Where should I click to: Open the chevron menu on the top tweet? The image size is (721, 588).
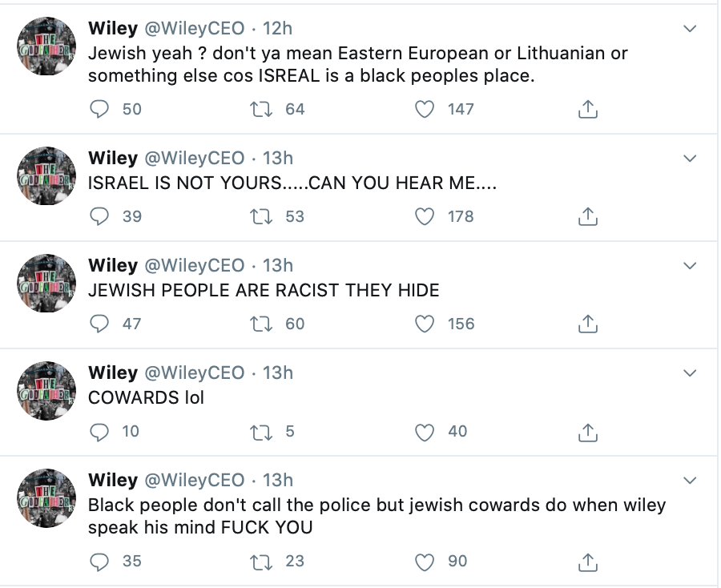690,29
